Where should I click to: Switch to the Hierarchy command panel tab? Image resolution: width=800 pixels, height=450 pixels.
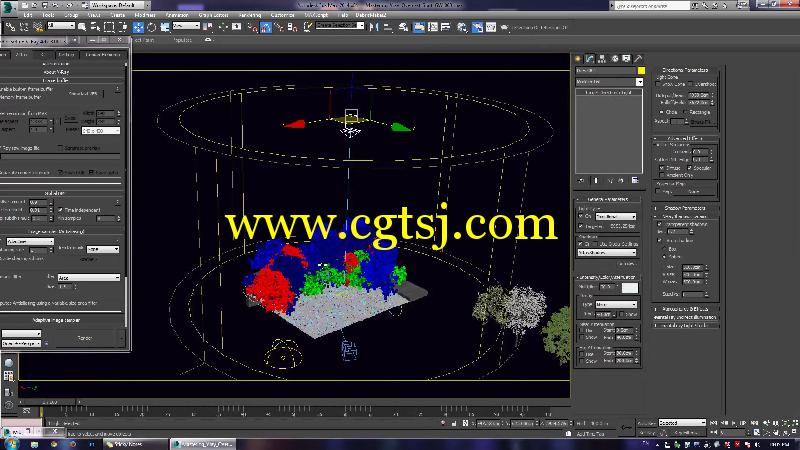602,59
